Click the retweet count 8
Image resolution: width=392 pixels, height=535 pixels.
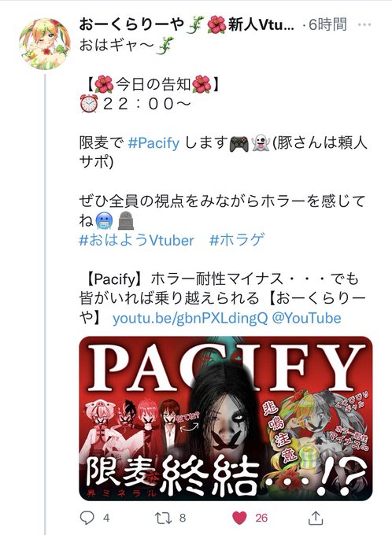pyautogui.click(x=183, y=518)
